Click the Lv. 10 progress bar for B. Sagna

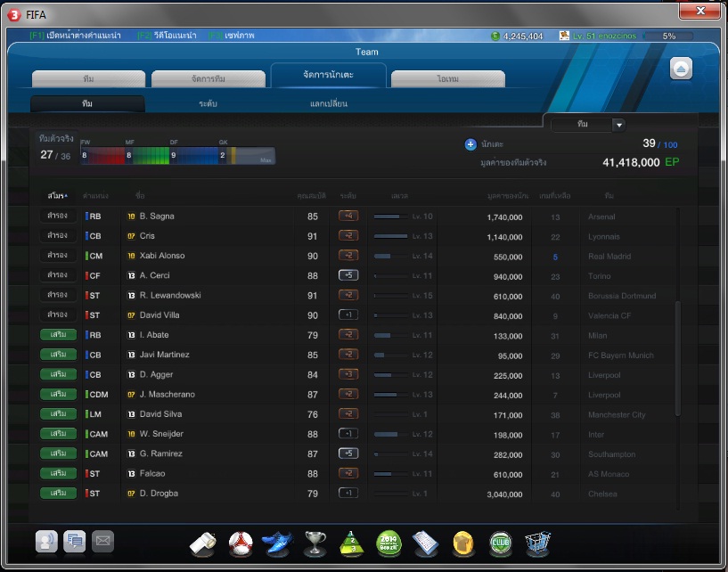[x=391, y=217]
